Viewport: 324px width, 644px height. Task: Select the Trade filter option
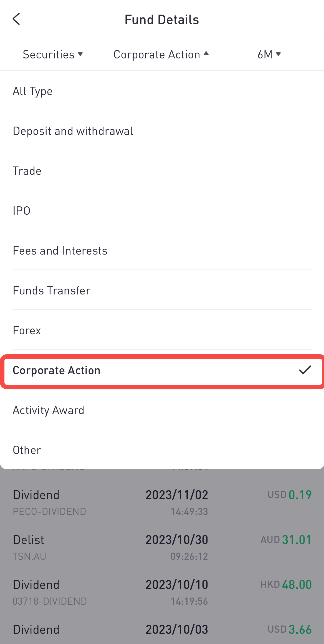point(162,171)
